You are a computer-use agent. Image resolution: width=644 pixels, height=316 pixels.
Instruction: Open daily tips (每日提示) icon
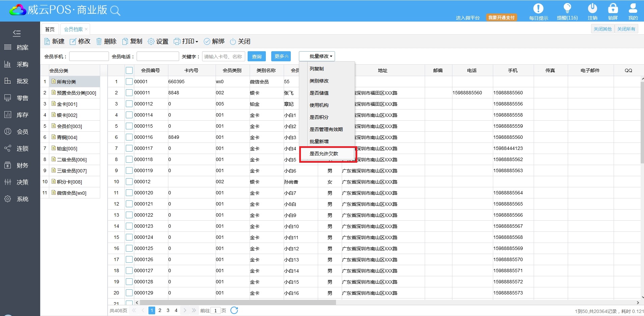click(538, 9)
